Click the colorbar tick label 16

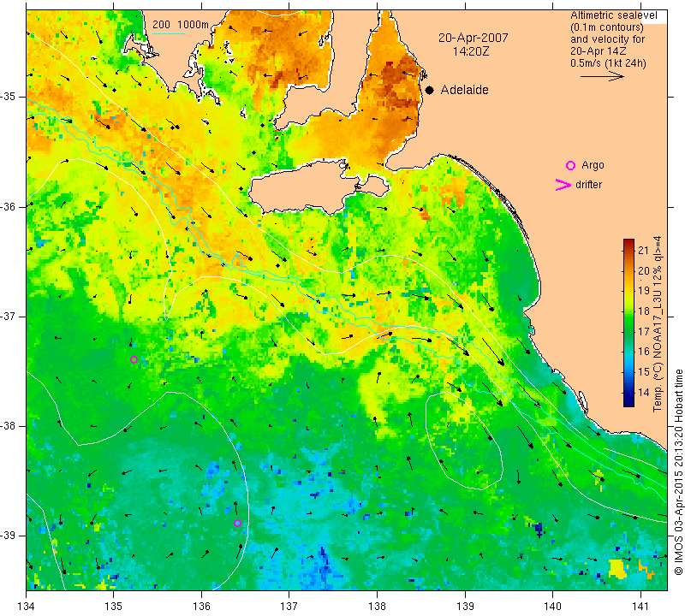tap(644, 352)
